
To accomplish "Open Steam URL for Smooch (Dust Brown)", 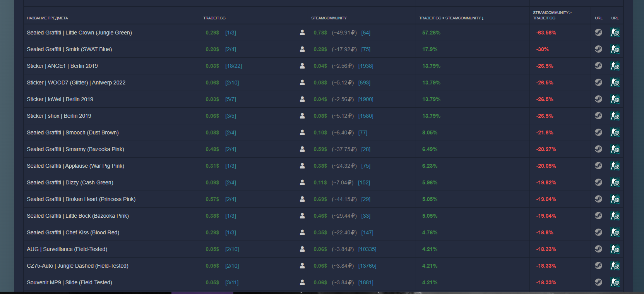I will [598, 132].
